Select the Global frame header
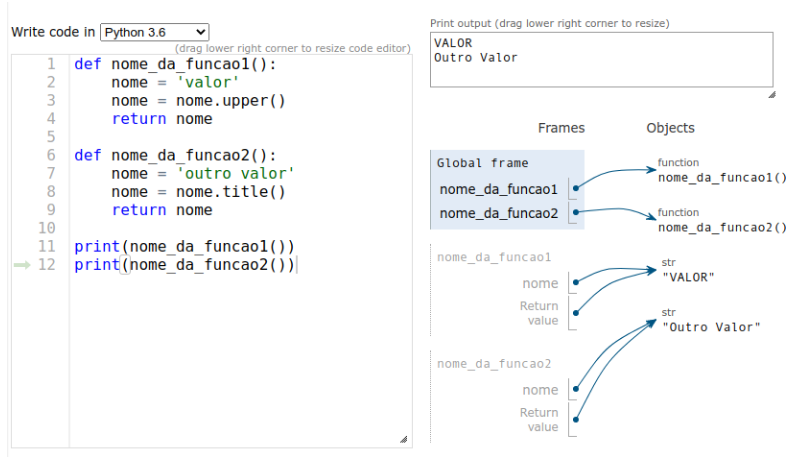797x469 pixels. click(483, 163)
